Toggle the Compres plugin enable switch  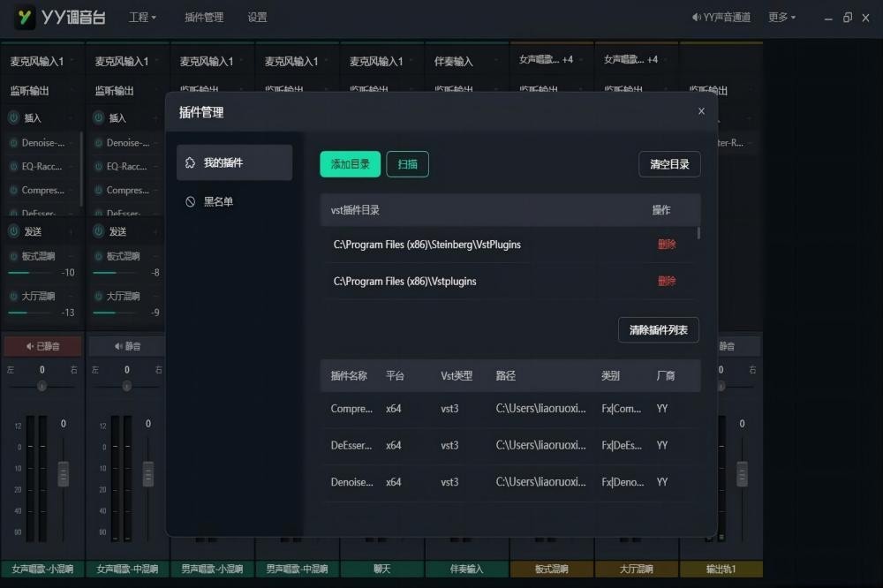pyautogui.click(x=13, y=190)
